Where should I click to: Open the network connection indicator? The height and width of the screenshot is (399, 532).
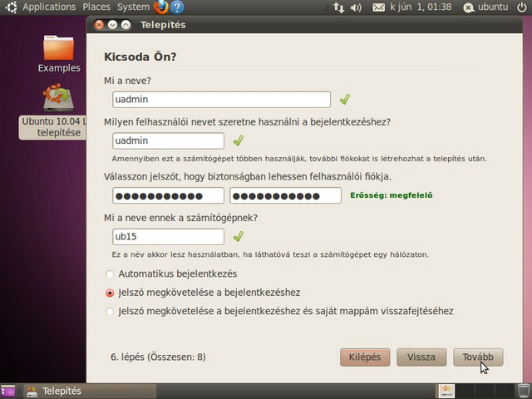(x=338, y=7)
